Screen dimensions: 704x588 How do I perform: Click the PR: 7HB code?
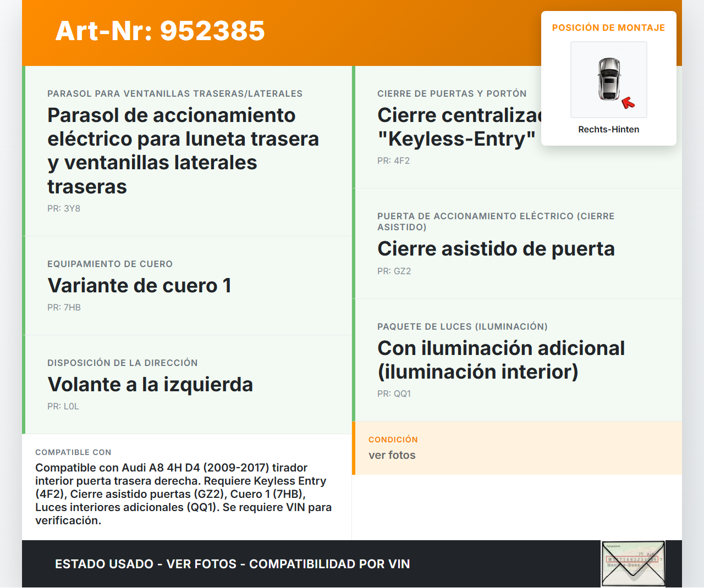click(64, 307)
